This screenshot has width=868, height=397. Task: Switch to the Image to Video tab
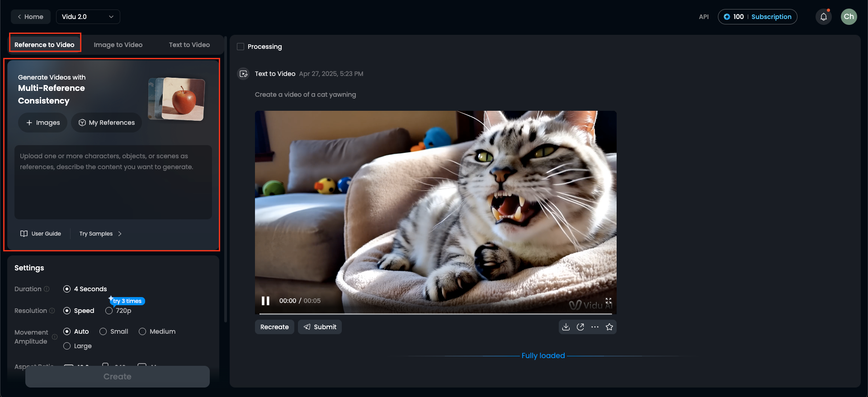[x=118, y=45]
